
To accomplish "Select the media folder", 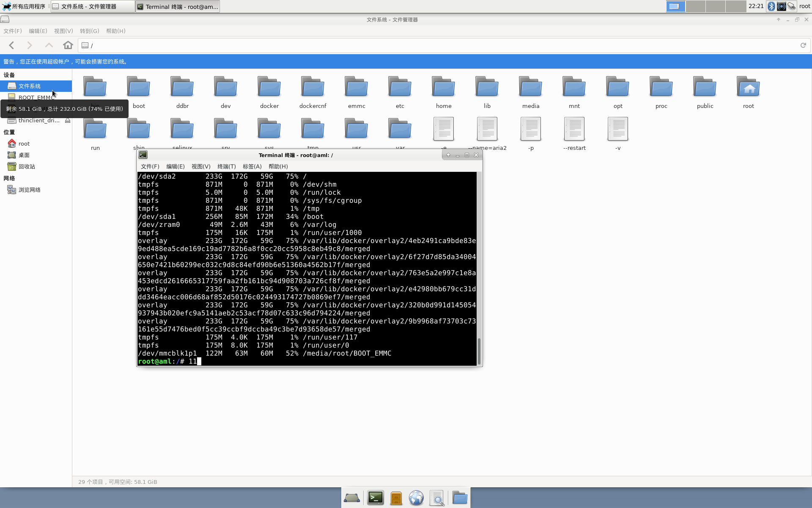I will tap(531, 93).
